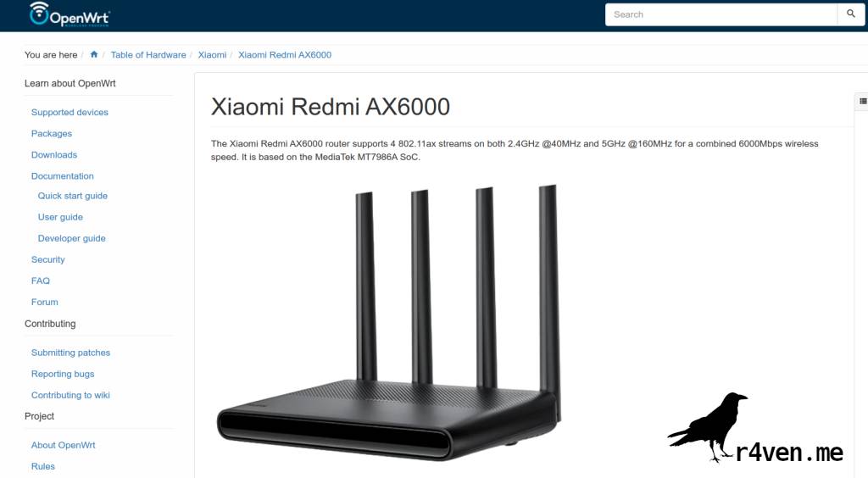
Task: Open Supported devices in sidebar
Action: point(70,113)
